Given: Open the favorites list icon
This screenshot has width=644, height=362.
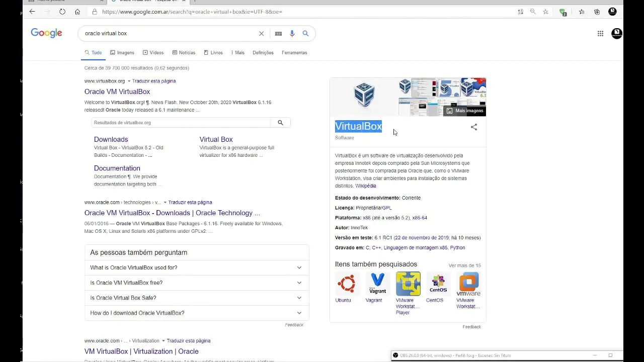Looking at the screenshot, I should click(x=582, y=12).
